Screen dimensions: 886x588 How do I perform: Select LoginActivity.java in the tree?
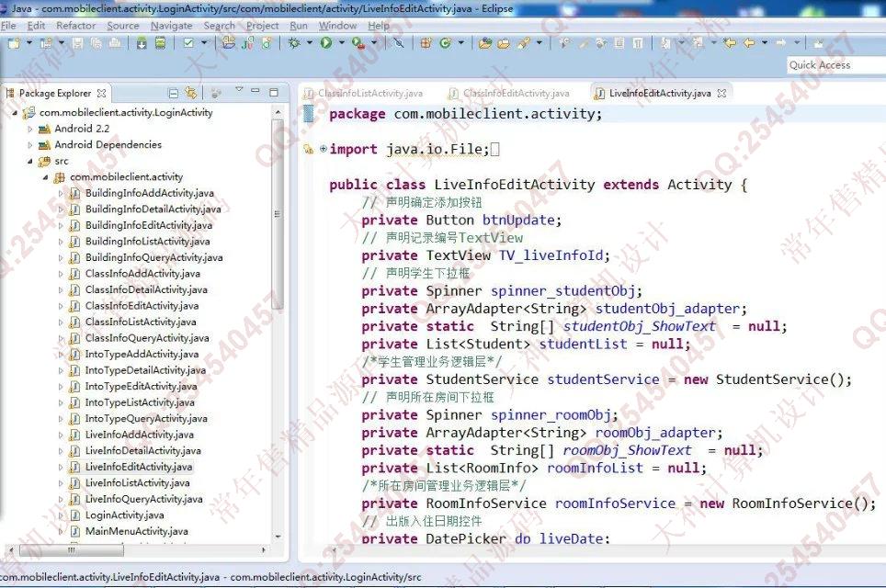point(124,515)
